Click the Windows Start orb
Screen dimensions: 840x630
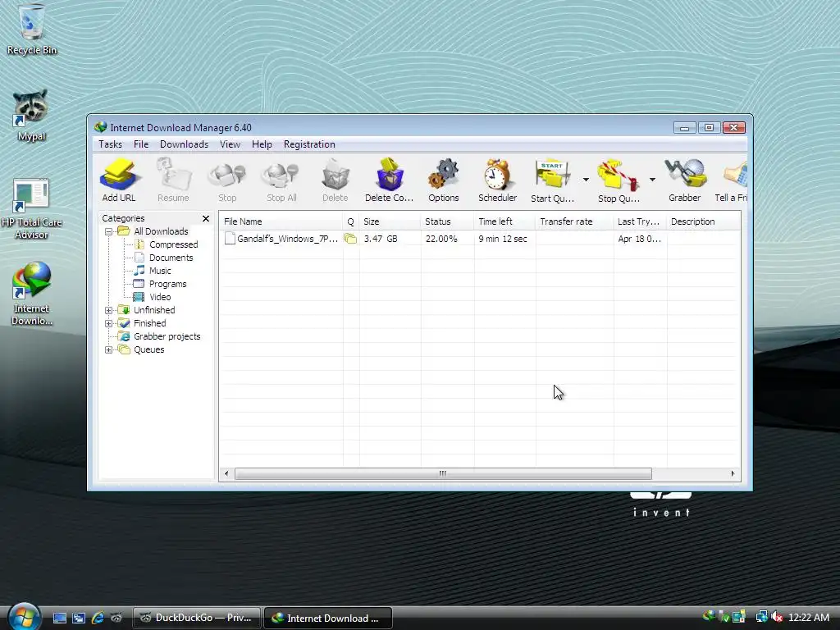25,616
